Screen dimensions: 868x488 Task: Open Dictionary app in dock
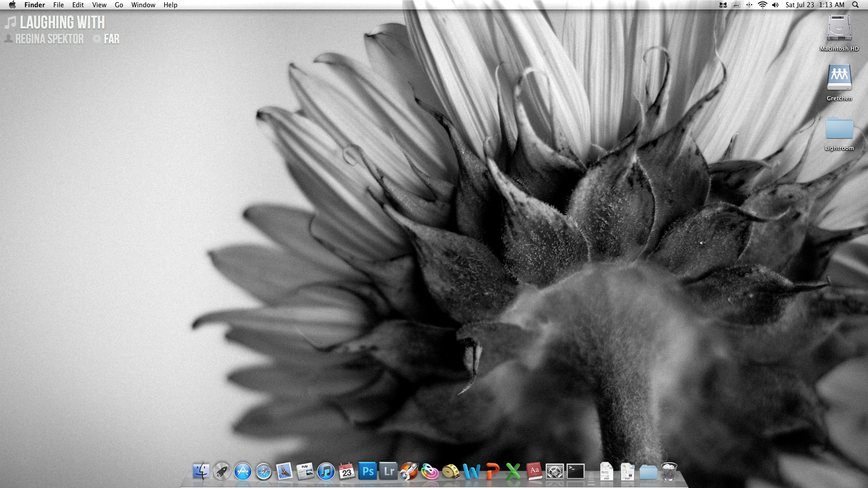(x=534, y=471)
